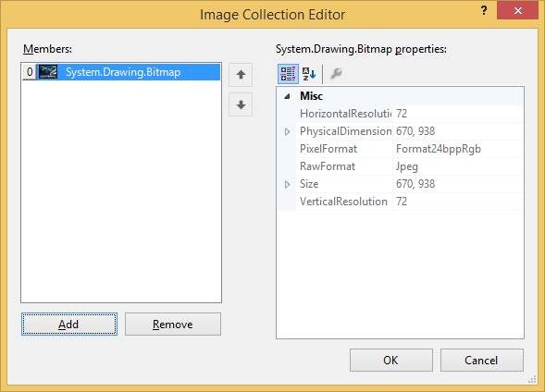
Task: Open Property Pages wrench icon
Action: click(336, 74)
